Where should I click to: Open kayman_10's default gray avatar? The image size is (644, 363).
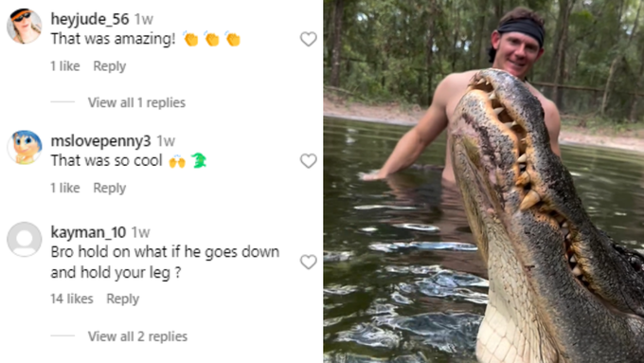[25, 239]
